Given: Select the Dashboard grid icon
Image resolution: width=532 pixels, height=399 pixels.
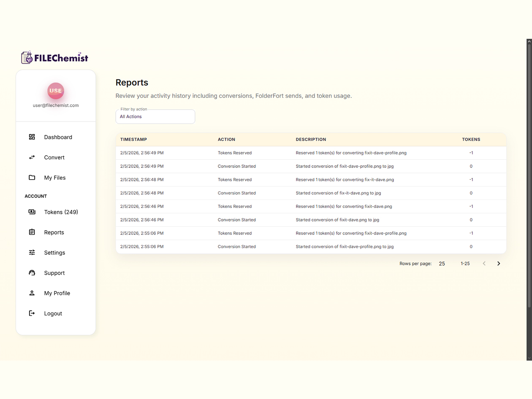Looking at the screenshot, I should point(32,137).
